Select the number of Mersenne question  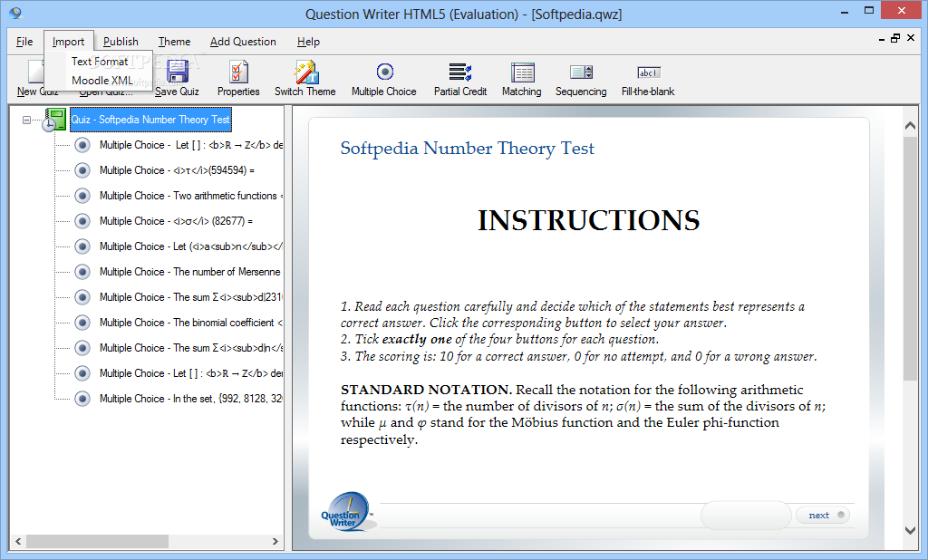point(190,273)
